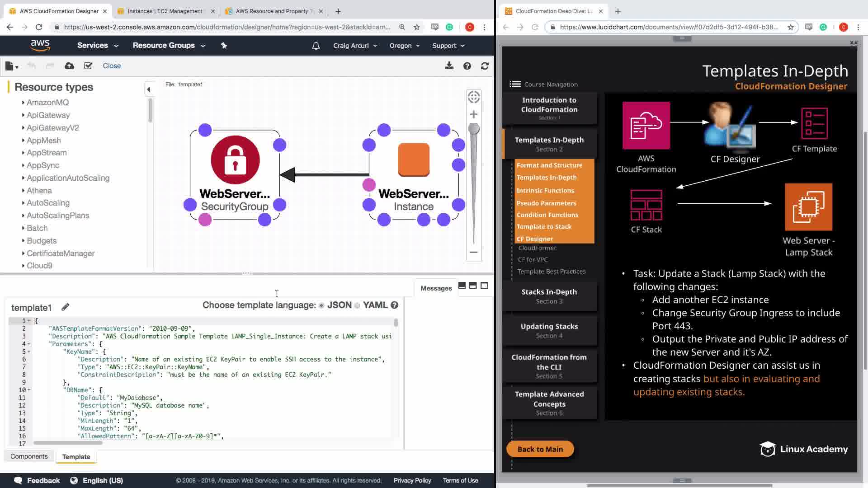Click the validate template checkmark icon
The height and width of the screenshot is (488, 868).
coord(88,66)
